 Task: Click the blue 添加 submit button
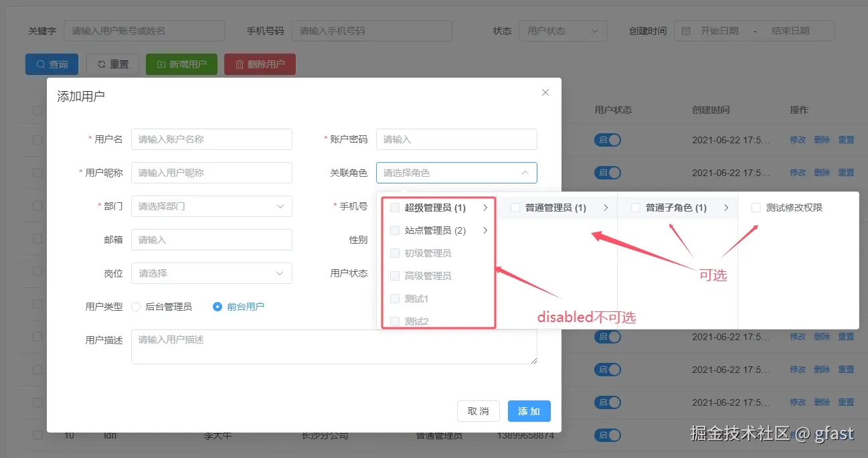point(529,411)
